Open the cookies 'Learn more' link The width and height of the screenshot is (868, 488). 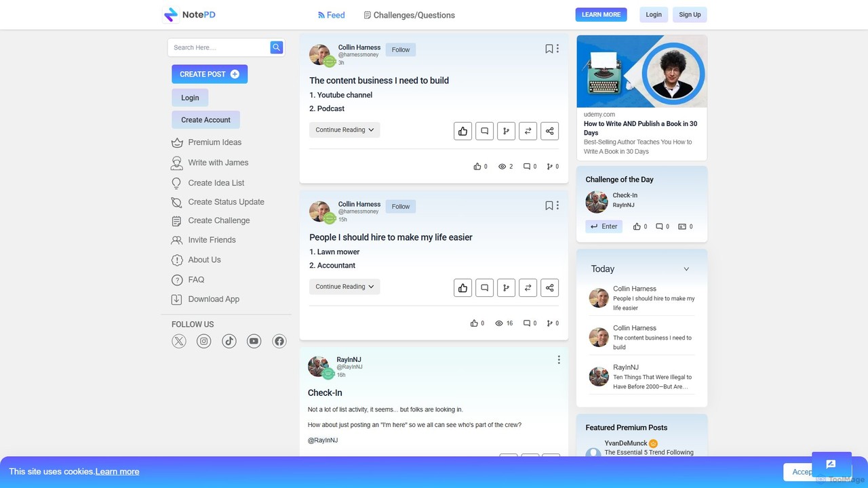pos(117,472)
